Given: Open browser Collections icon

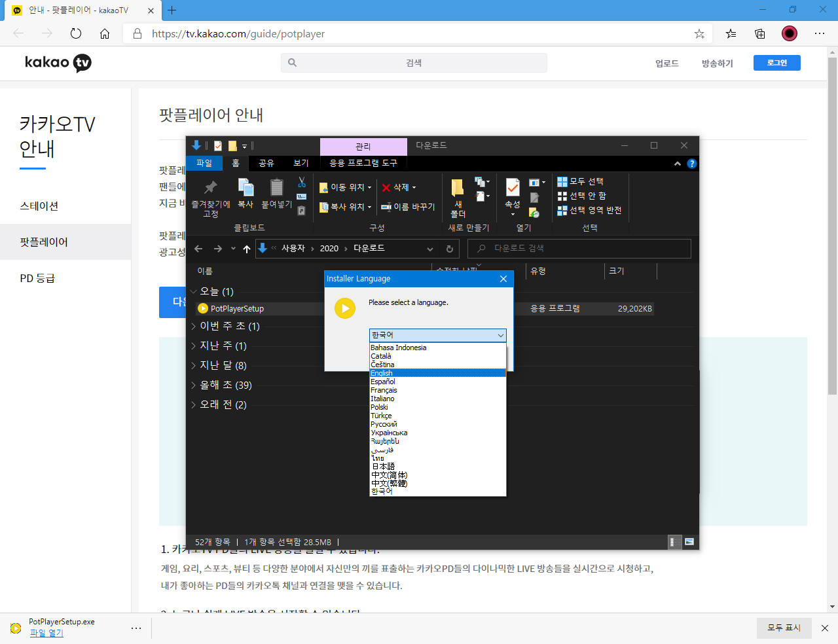Looking at the screenshot, I should point(759,33).
